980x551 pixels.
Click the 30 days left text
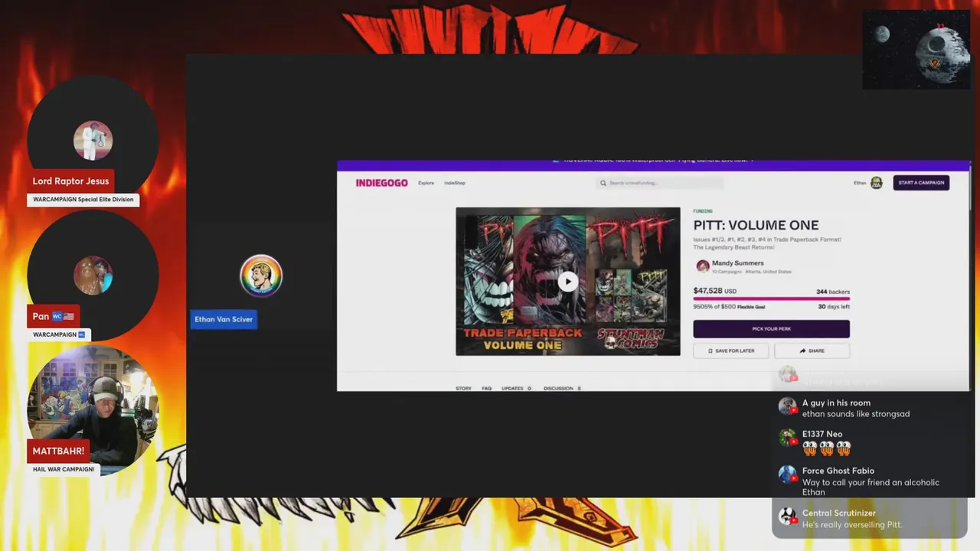click(834, 307)
